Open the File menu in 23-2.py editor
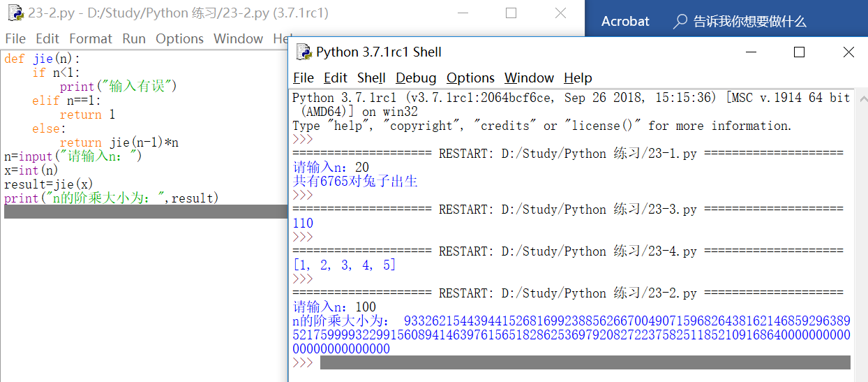 point(15,38)
